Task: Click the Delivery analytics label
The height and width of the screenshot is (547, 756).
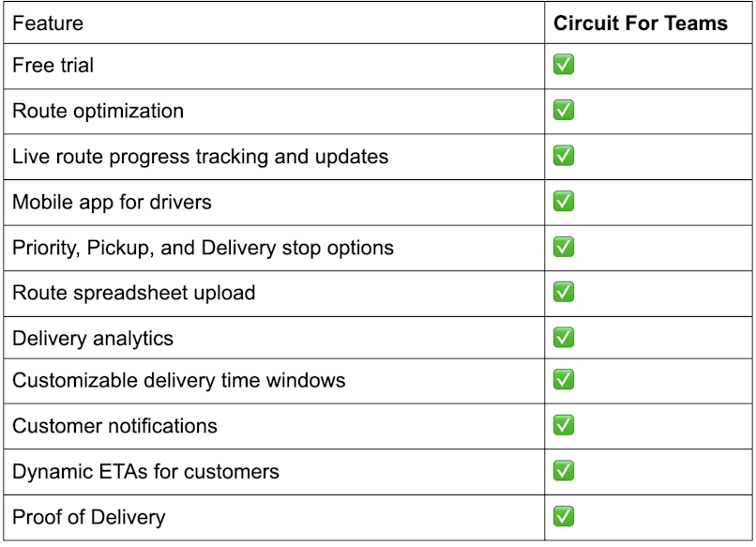Action: (93, 339)
